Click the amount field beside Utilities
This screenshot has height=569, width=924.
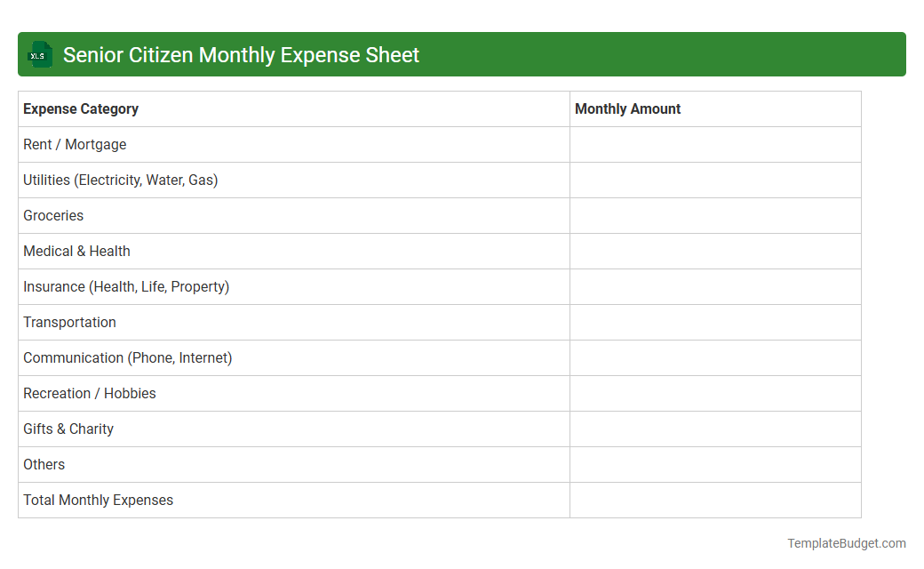point(715,180)
